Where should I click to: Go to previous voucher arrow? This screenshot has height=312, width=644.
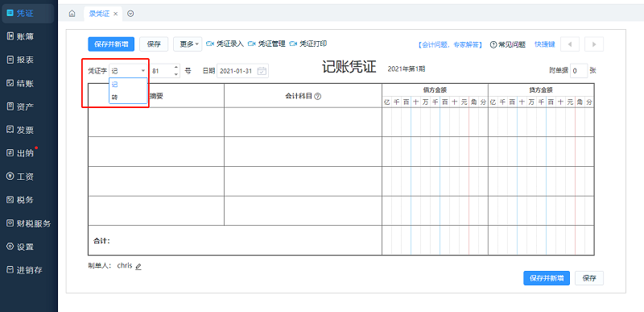[570, 44]
